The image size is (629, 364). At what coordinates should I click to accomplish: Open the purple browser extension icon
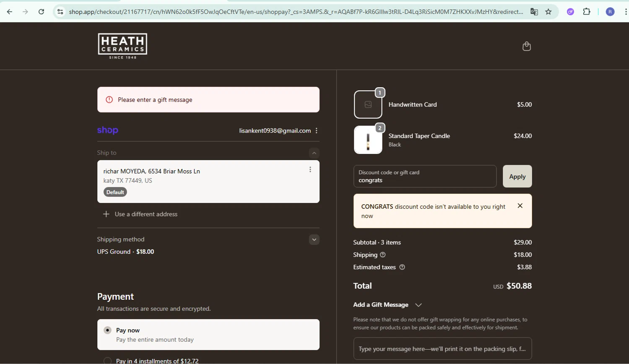(570, 12)
